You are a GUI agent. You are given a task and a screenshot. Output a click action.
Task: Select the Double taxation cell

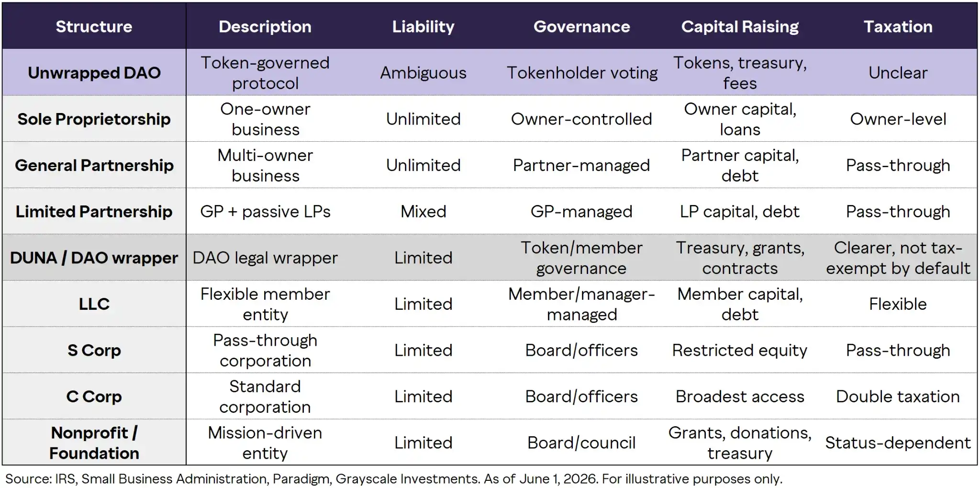[898, 397]
